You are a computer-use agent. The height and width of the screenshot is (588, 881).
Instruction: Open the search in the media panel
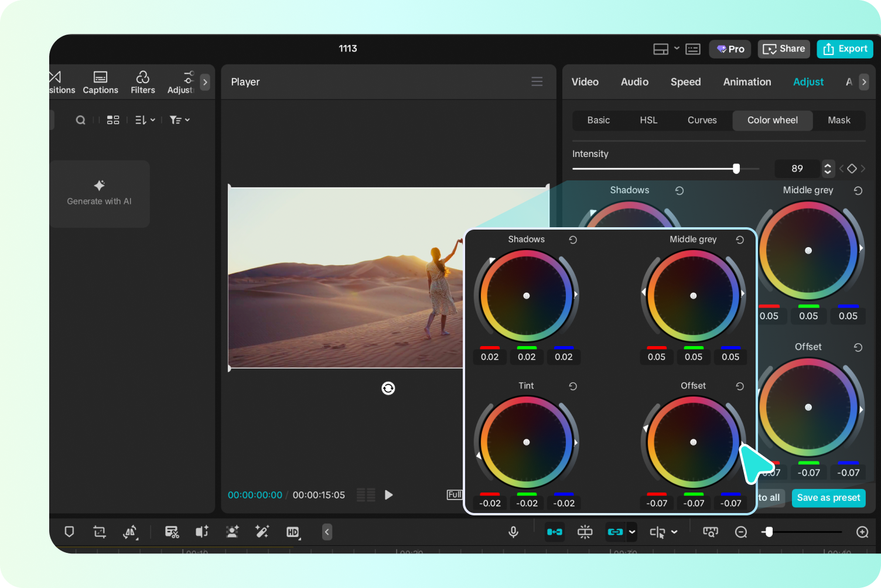(x=80, y=119)
